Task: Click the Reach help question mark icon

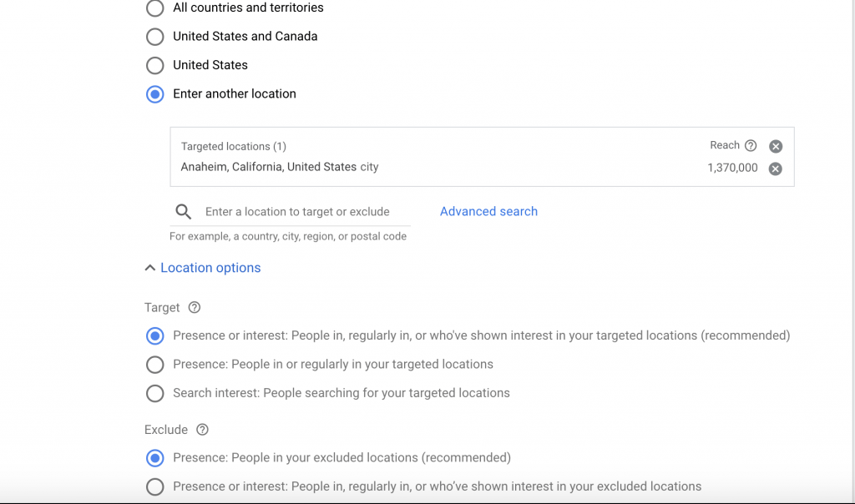Action: click(x=751, y=145)
